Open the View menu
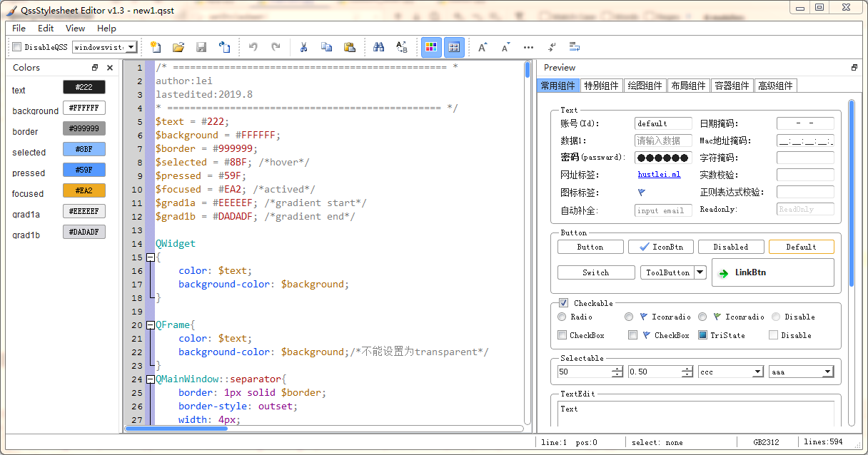 tap(75, 29)
